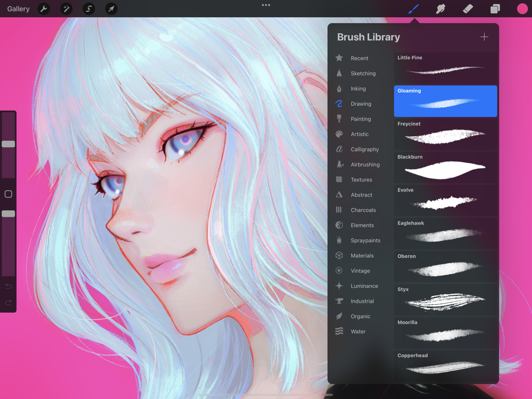Select the Freycinet brush
This screenshot has height=399, width=532.
445,135
